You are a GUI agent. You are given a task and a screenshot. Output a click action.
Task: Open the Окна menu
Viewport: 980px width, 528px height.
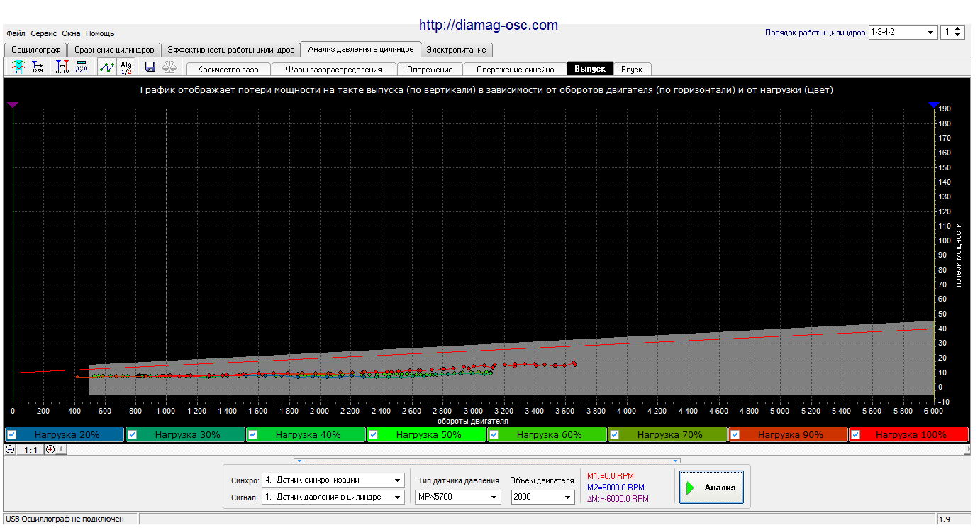pos(71,33)
